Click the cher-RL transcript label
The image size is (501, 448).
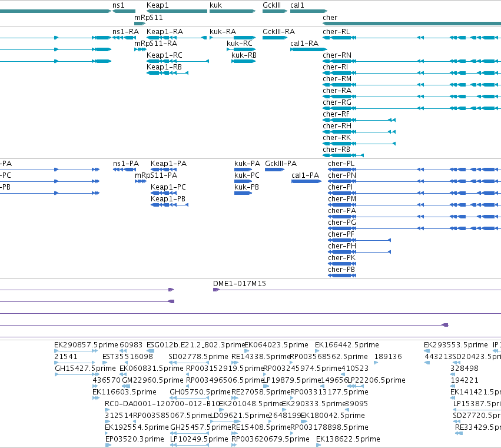(x=336, y=32)
